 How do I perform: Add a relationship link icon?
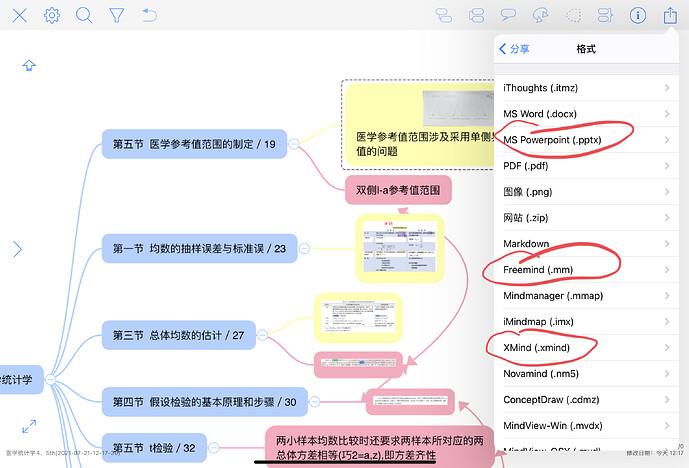tap(540, 15)
